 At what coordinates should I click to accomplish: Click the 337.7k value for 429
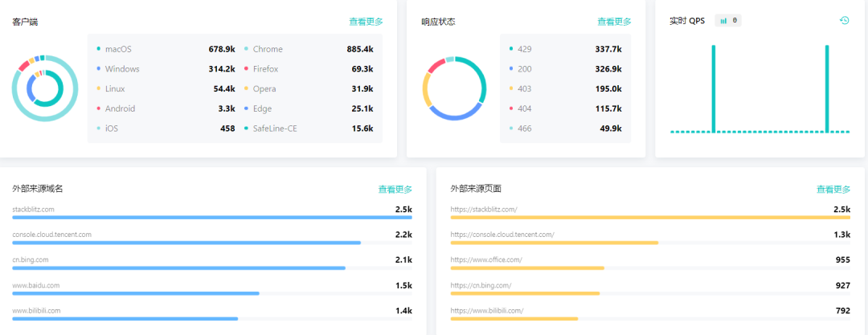pos(608,49)
